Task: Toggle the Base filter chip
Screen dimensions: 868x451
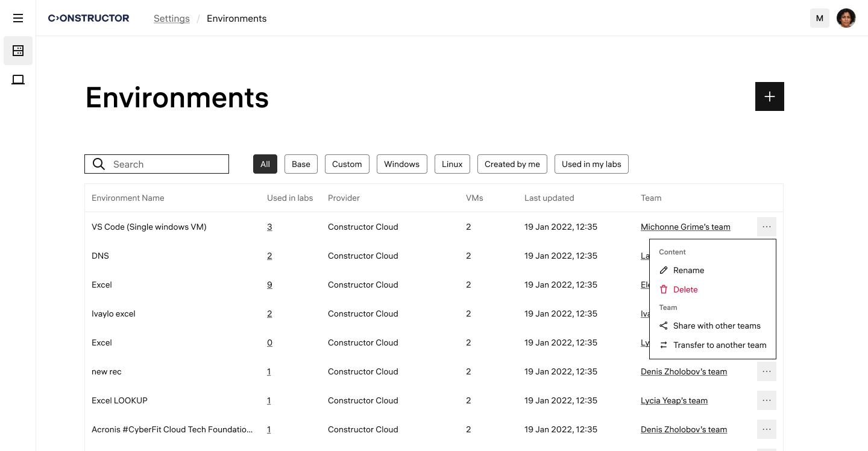Action: 301,164
